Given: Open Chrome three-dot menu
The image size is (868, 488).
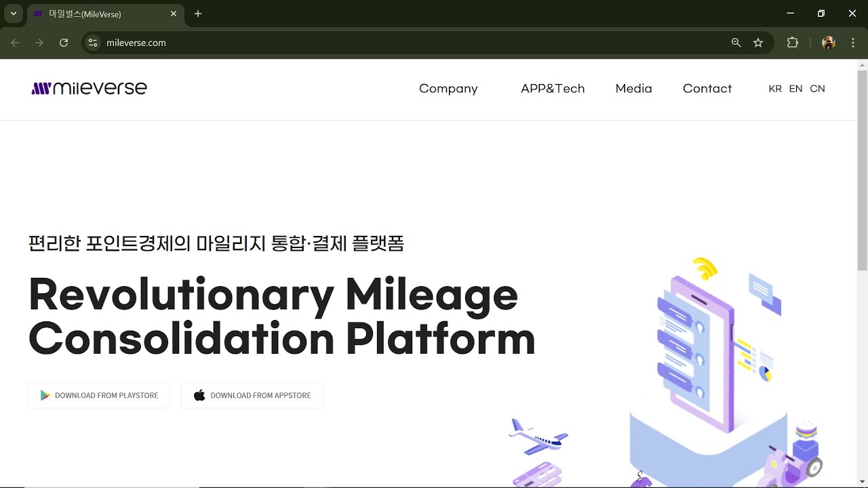Looking at the screenshot, I should (853, 43).
